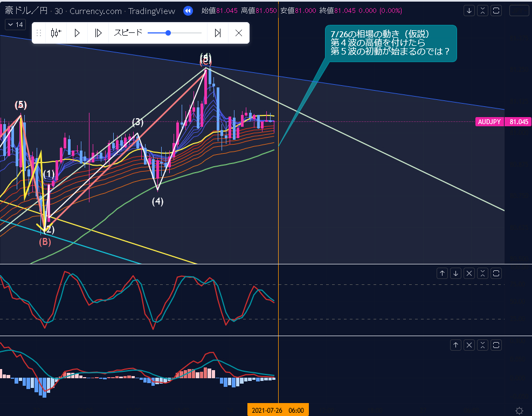Remove the MACD indicator pane
Screen dimensions: 532x416
pos(469,345)
